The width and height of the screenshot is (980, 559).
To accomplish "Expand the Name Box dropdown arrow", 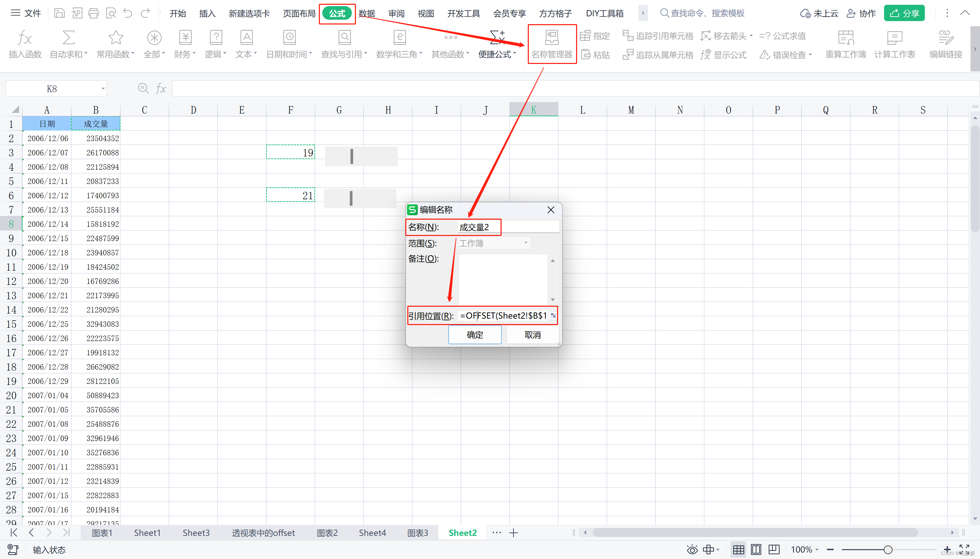I will point(103,89).
